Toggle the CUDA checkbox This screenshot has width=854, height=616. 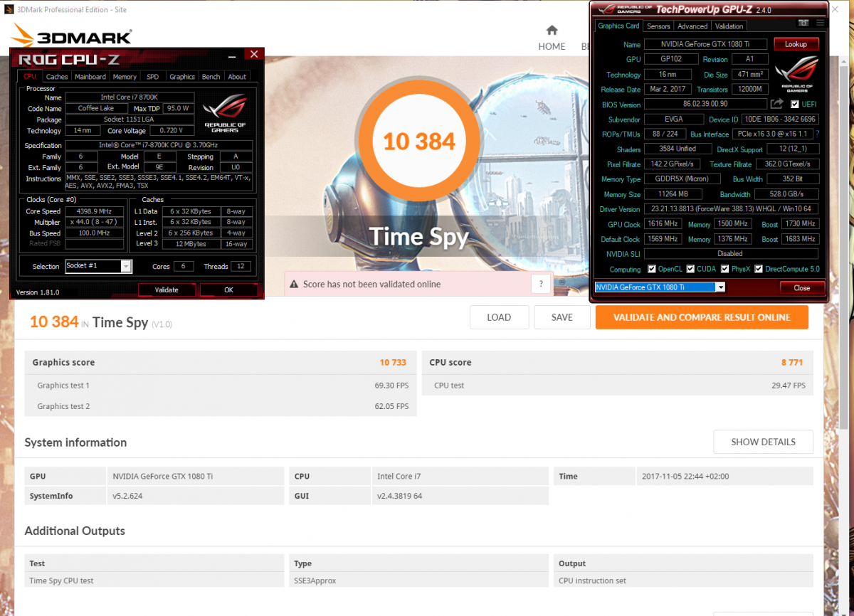pyautogui.click(x=690, y=269)
